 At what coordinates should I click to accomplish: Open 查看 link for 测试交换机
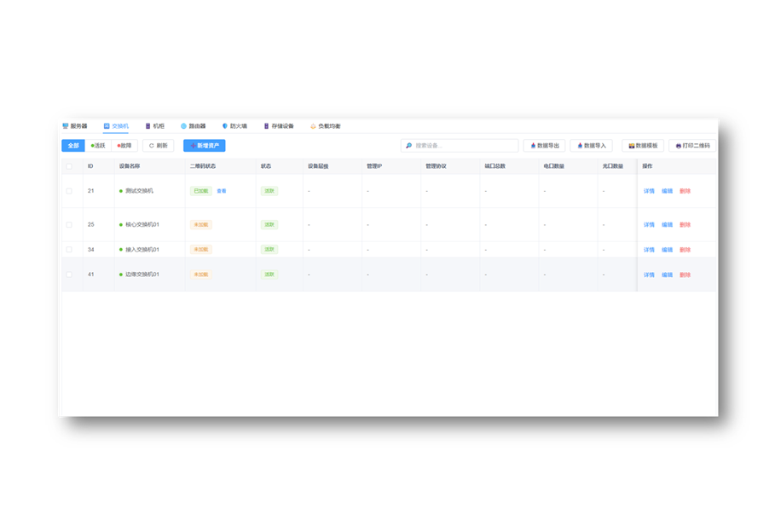(x=222, y=191)
